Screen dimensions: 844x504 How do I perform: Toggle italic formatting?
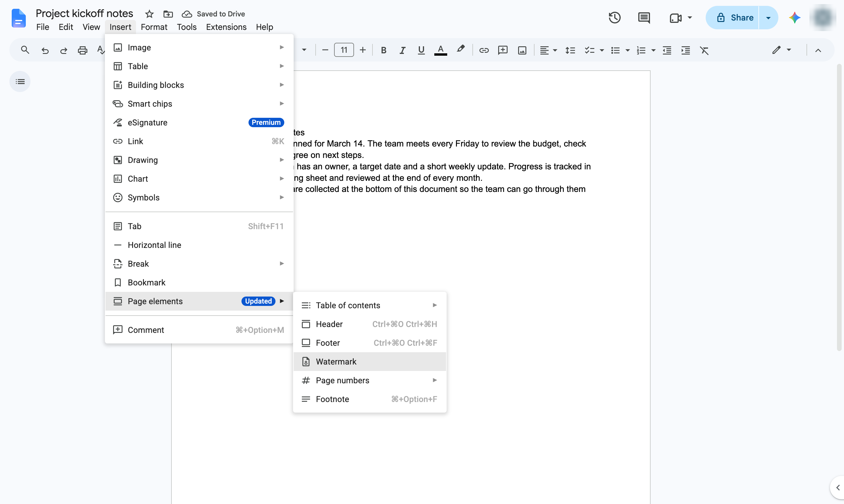402,50
